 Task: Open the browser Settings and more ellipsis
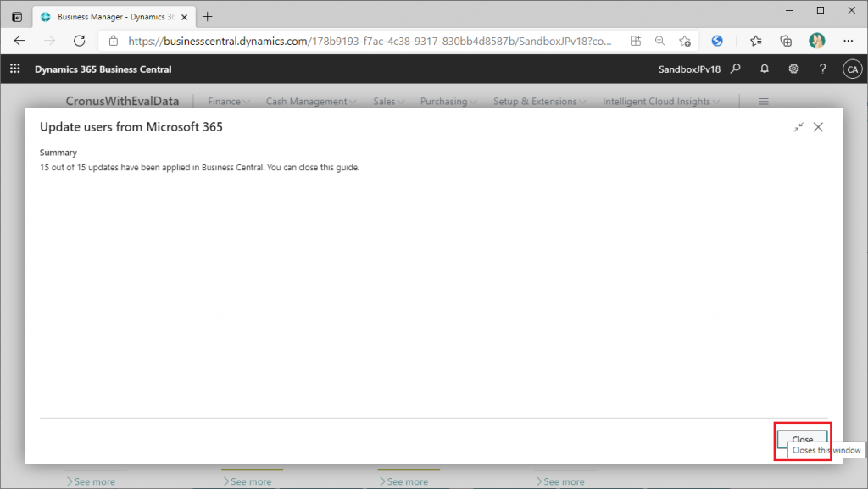click(848, 41)
